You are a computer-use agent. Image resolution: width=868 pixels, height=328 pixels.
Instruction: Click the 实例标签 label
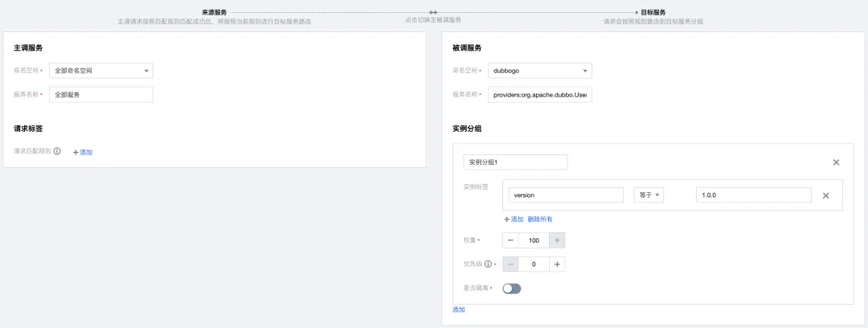[476, 187]
